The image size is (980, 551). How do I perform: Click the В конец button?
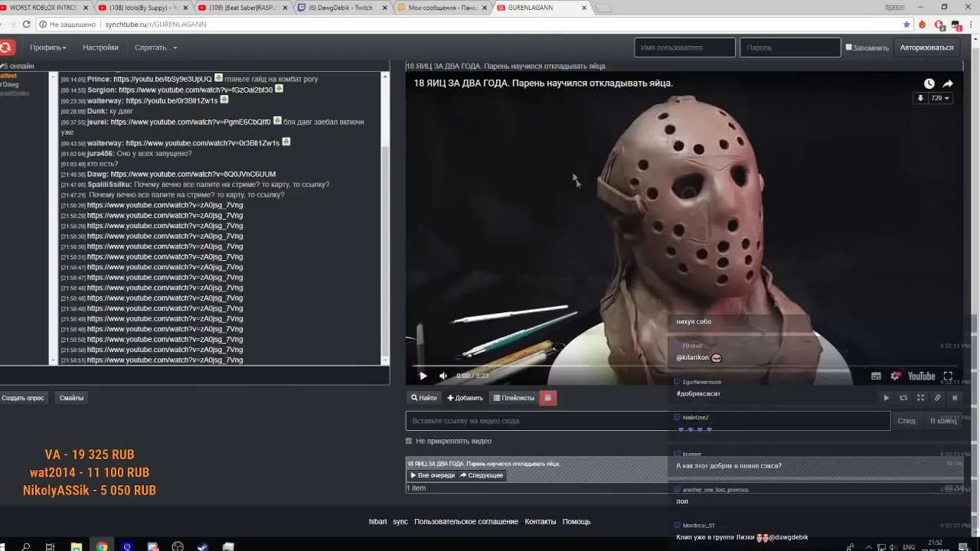point(943,421)
